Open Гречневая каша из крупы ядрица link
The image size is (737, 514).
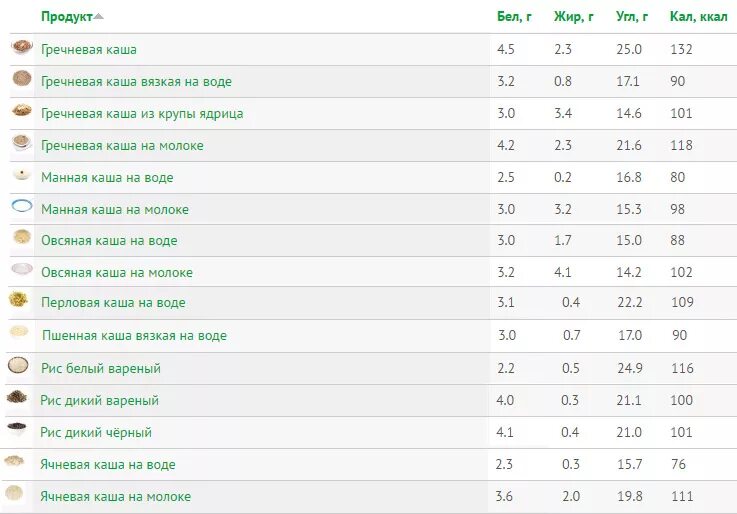coord(142,114)
